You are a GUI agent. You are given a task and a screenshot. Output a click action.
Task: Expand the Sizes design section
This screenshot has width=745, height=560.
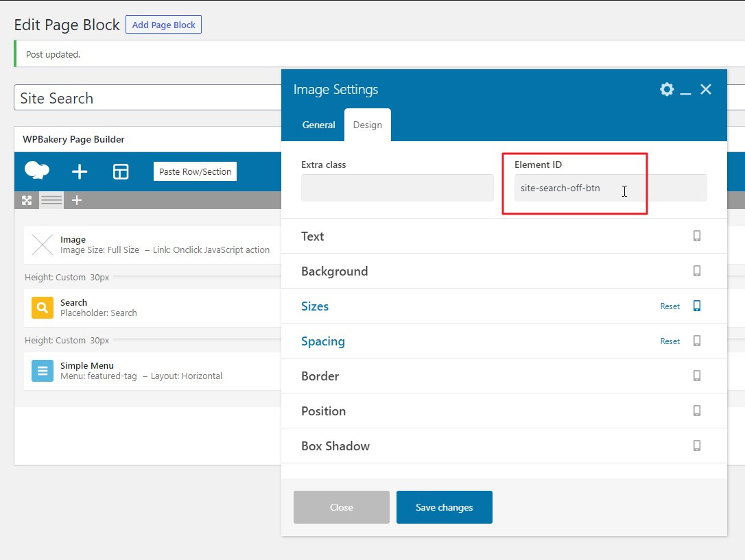coord(504,306)
